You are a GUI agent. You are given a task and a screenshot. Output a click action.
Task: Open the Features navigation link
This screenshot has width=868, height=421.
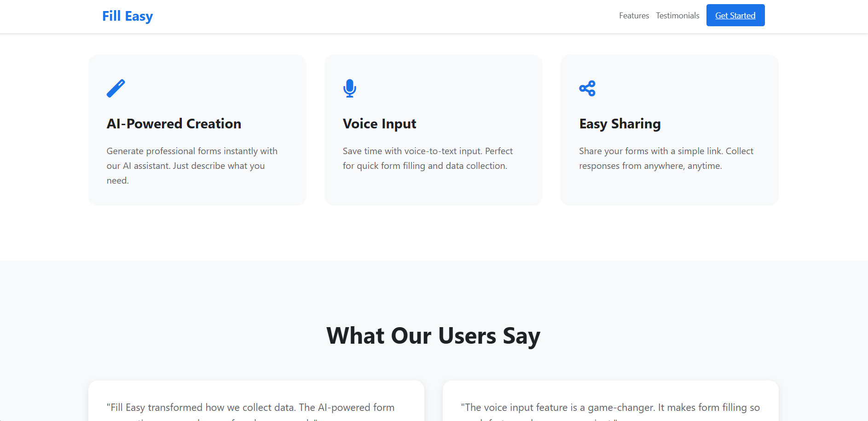pos(634,16)
